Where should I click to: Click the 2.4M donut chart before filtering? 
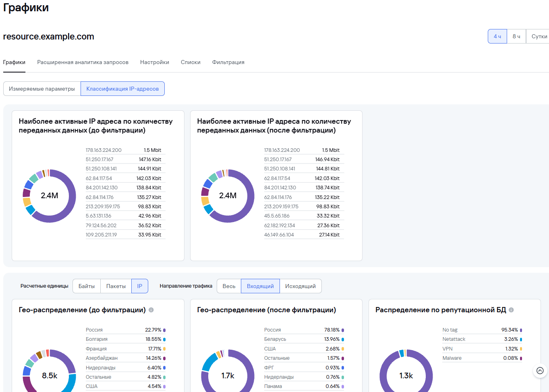[x=50, y=196]
